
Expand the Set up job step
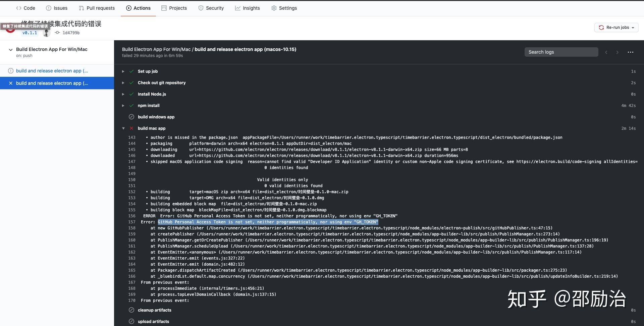pos(123,71)
